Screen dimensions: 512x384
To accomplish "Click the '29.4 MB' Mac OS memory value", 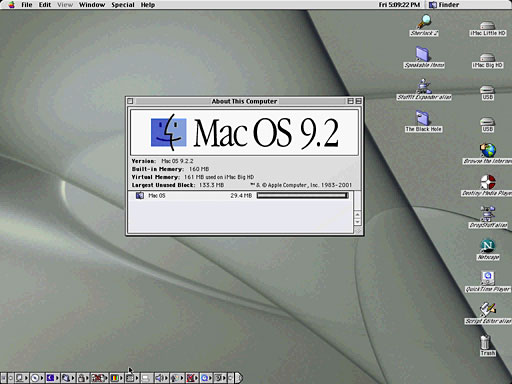I will (x=241, y=195).
